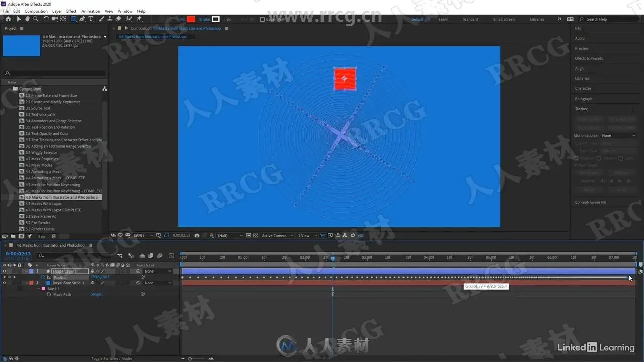Select the Puppet Pin tool
The width and height of the screenshot is (644, 362).
(139, 19)
